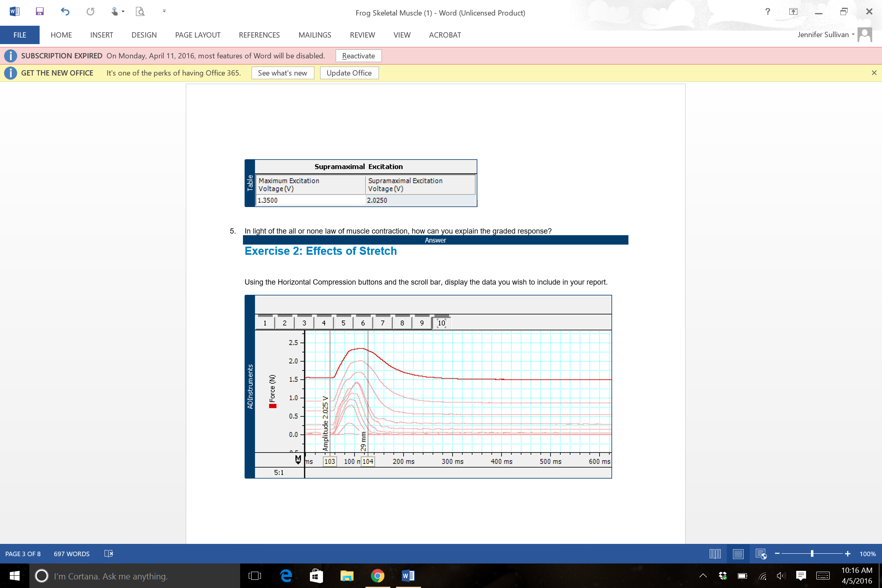882x588 pixels.
Task: Open the HOME ribbon tab
Action: (x=61, y=35)
